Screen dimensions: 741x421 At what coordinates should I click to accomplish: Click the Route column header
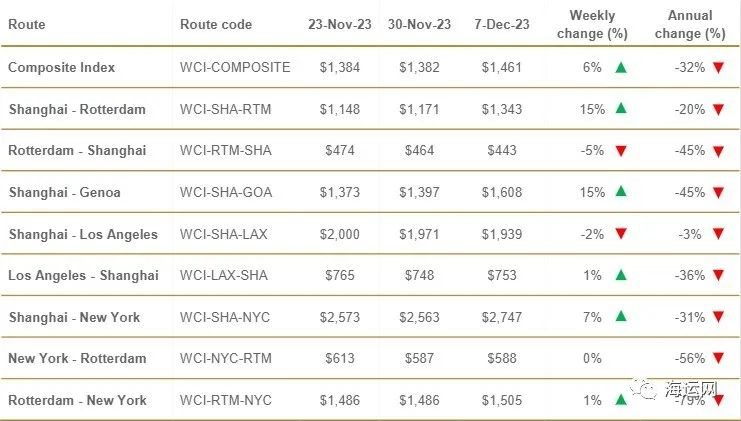[x=27, y=24]
